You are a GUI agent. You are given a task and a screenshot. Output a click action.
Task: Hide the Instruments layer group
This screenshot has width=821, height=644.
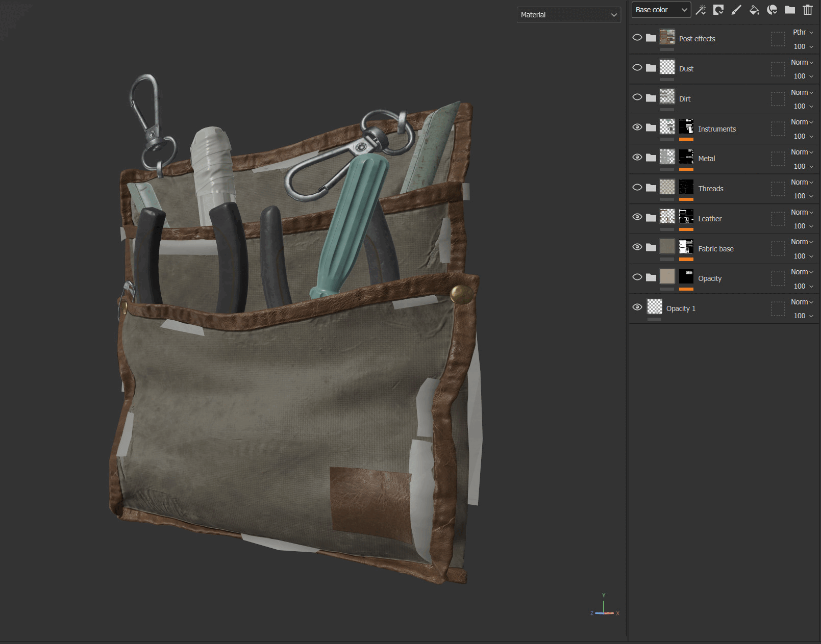637,127
